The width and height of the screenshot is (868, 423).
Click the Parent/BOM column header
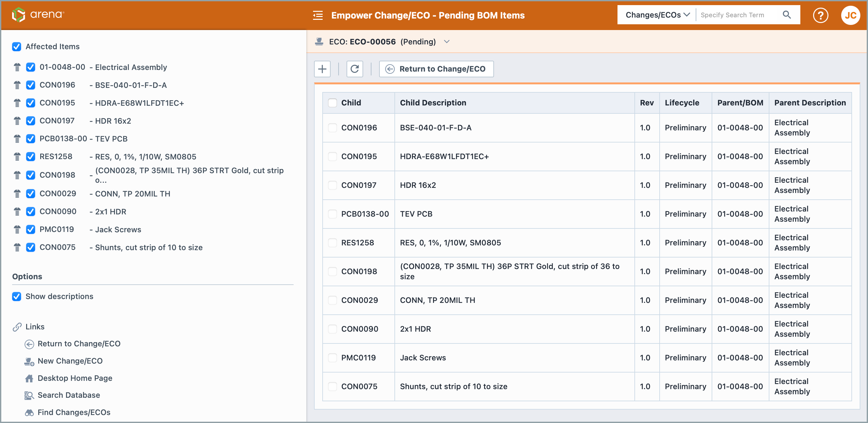740,103
